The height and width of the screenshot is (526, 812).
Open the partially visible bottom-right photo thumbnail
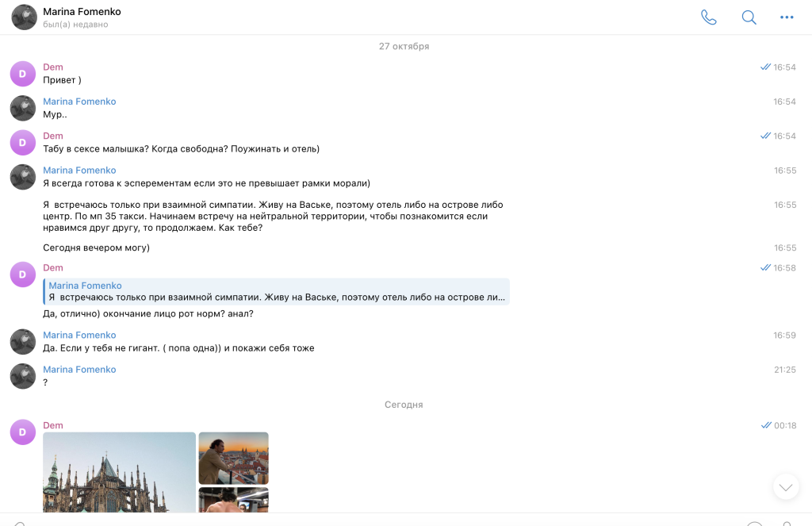pyautogui.click(x=233, y=500)
